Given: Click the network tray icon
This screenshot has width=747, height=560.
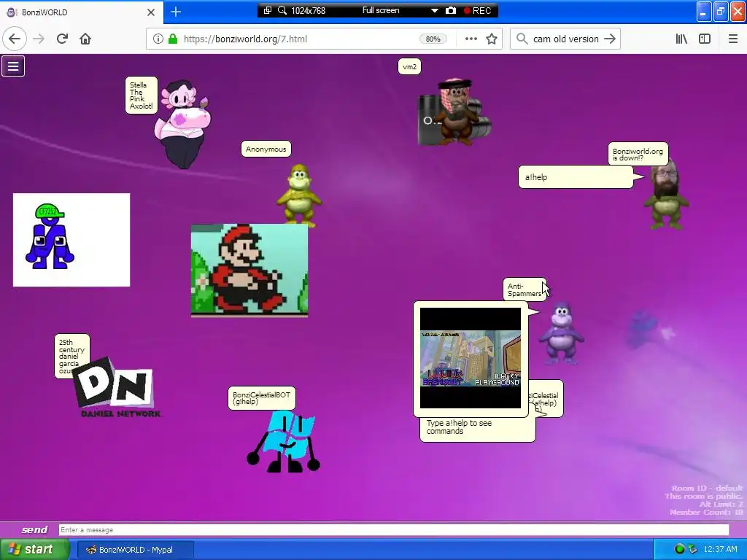Looking at the screenshot, I should click(x=692, y=549).
